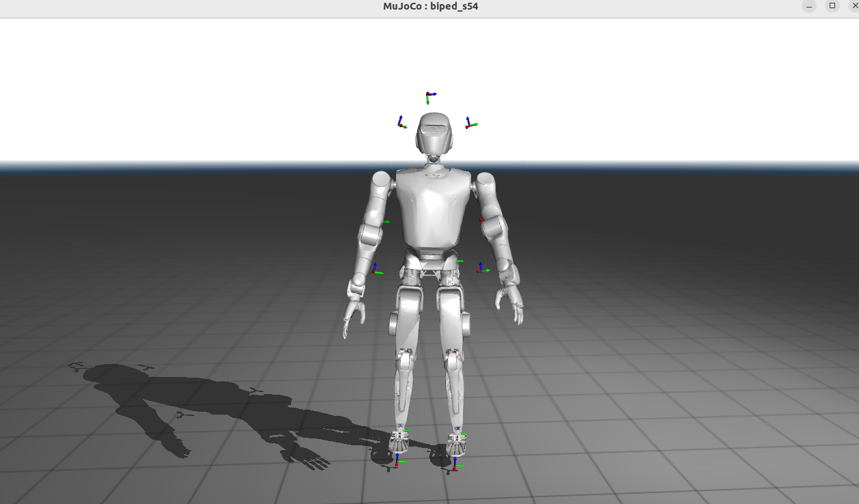Click the 'MuJoCo : biped_s54' title bar
The width and height of the screenshot is (859, 504).
(430, 7)
